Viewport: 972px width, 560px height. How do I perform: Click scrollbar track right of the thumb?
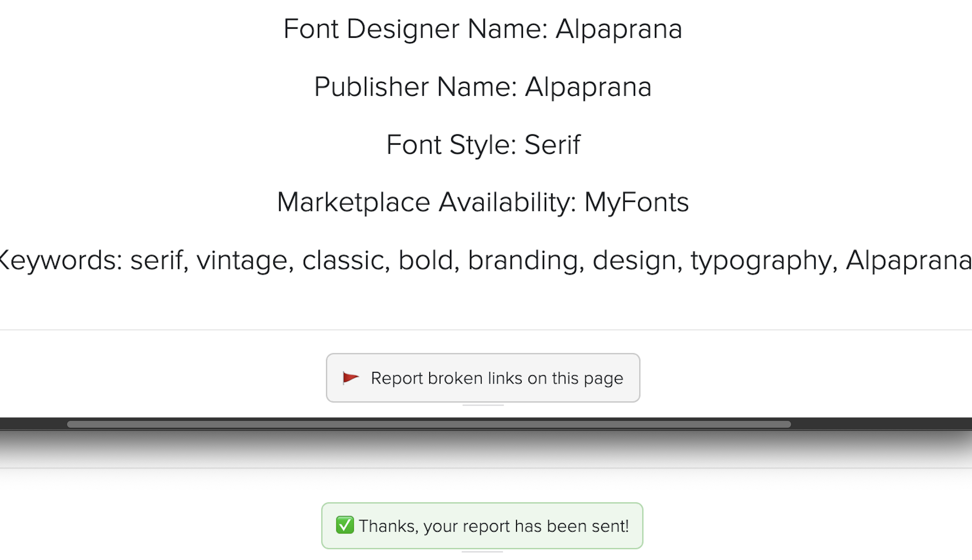881,424
